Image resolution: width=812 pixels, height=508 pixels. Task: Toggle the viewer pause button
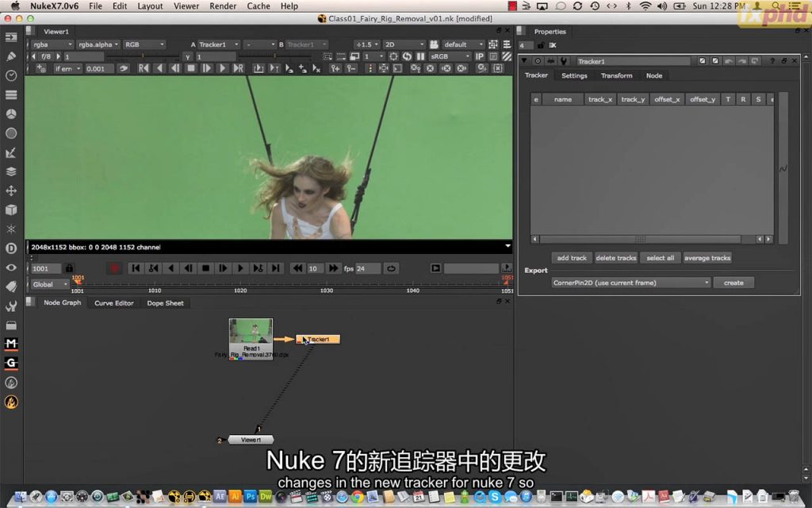click(x=420, y=56)
